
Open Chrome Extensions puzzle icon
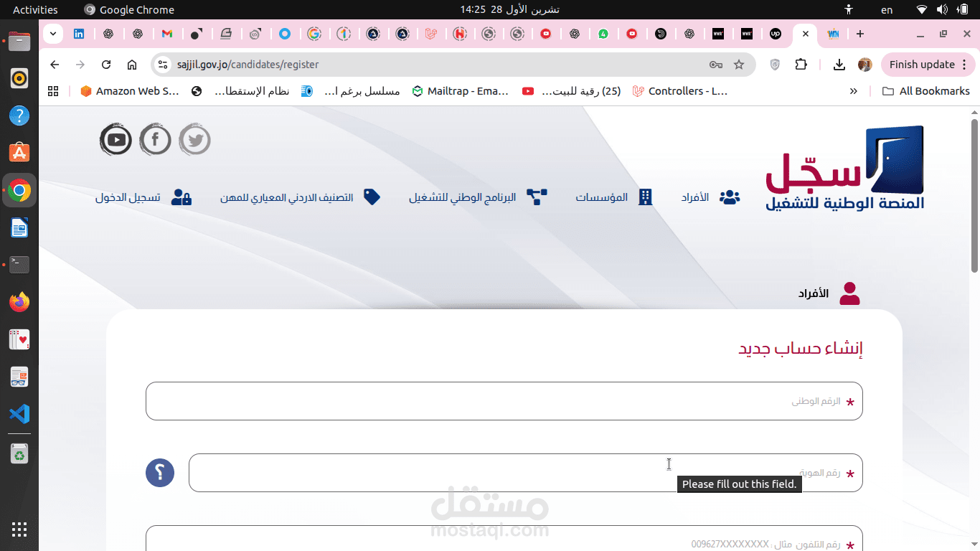801,65
